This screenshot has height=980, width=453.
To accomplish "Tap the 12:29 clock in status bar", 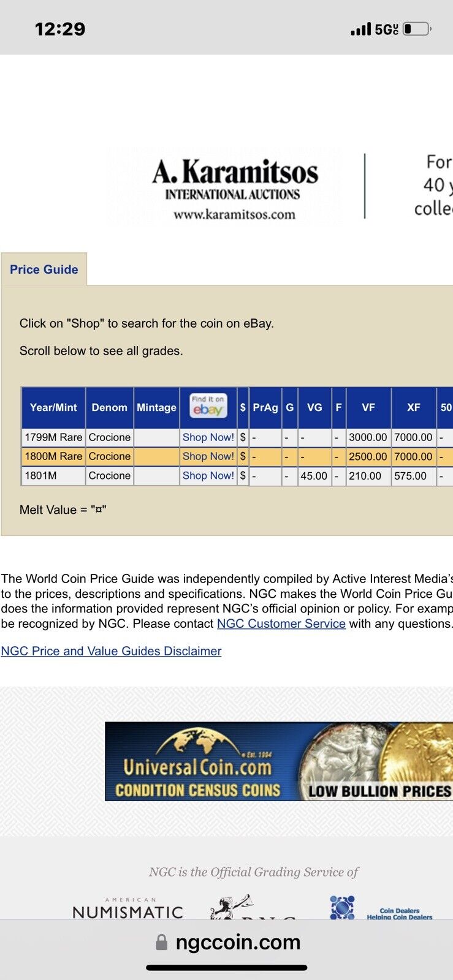I will pos(60,29).
